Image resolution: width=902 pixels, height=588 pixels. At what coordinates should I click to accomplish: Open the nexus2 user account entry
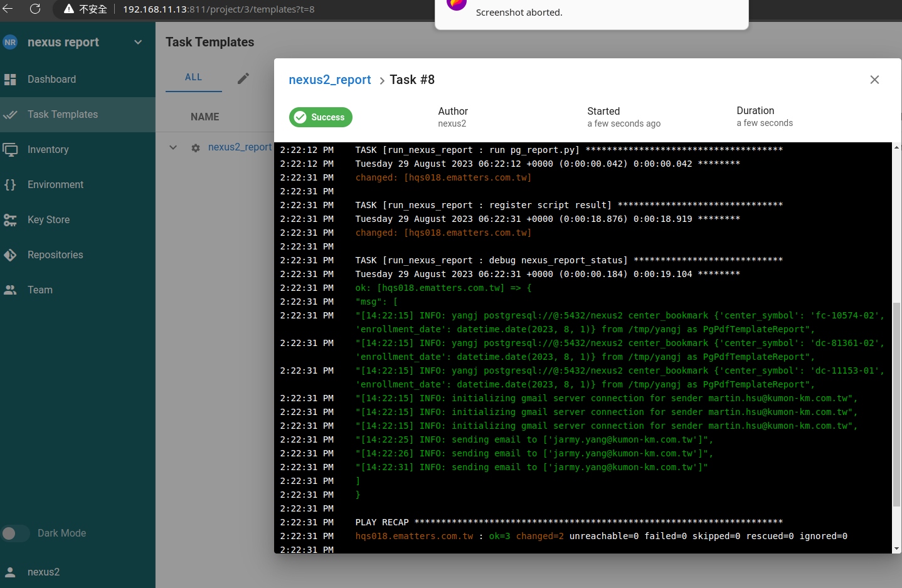[43, 572]
